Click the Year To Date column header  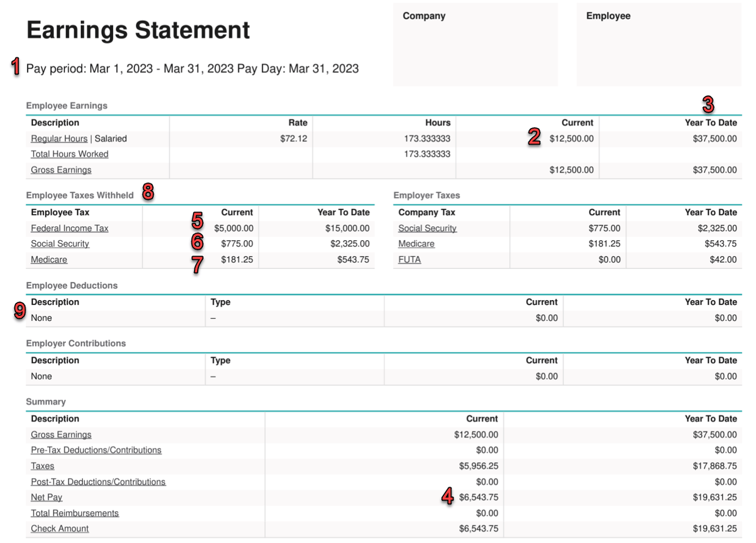pyautogui.click(x=711, y=122)
